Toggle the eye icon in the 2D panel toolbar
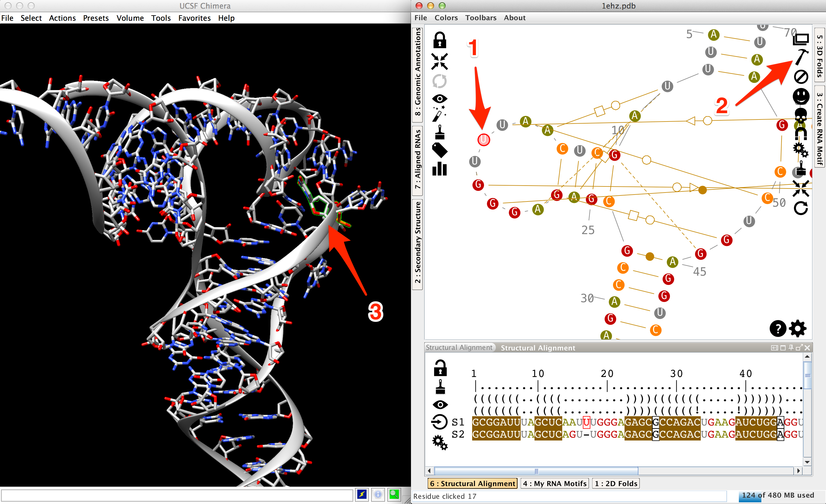Image resolution: width=826 pixels, height=504 pixels. 440,99
